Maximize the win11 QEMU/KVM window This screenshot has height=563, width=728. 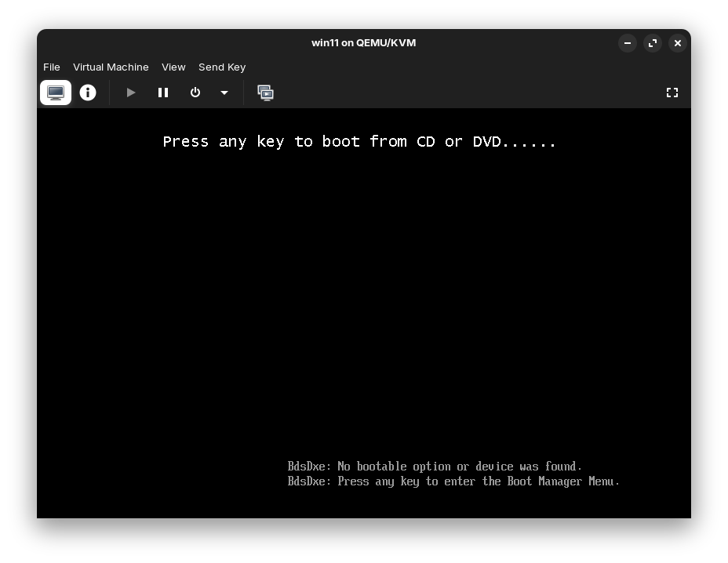point(653,43)
